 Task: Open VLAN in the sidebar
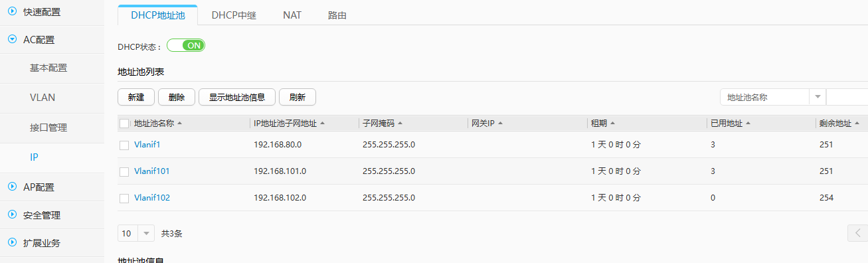(x=43, y=97)
